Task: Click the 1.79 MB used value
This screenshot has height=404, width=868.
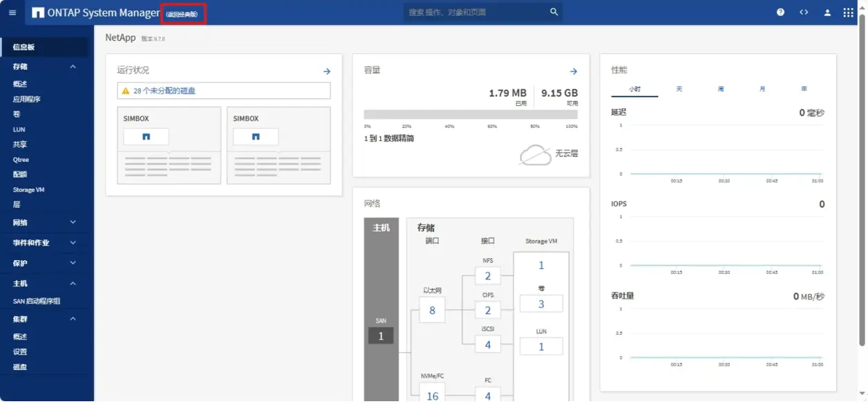Action: click(508, 93)
